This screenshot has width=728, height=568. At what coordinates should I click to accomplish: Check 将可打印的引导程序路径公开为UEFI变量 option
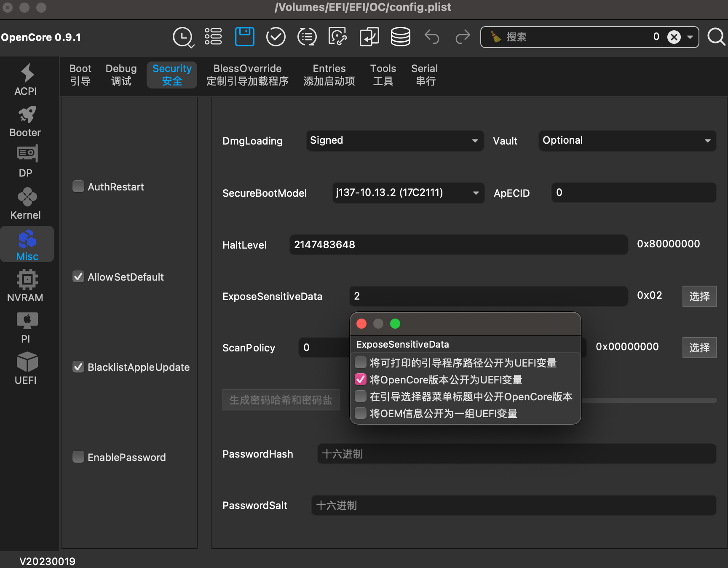point(361,362)
